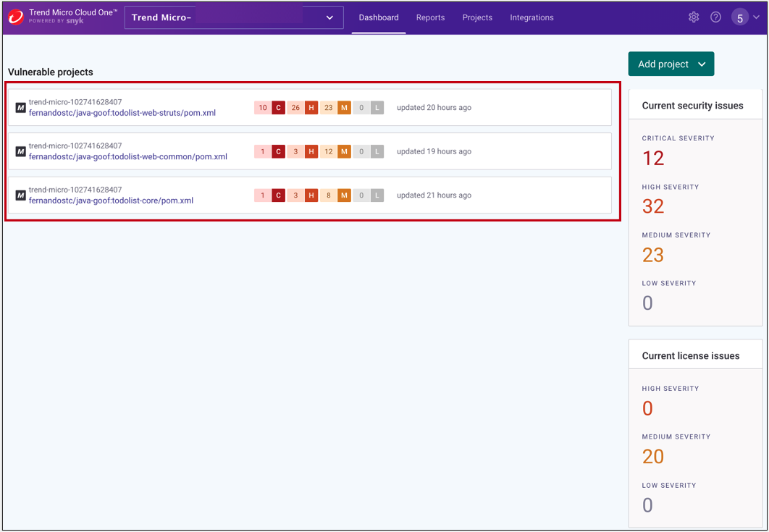
Task: Click high H badge for todolist-web-struts
Action: click(x=311, y=107)
